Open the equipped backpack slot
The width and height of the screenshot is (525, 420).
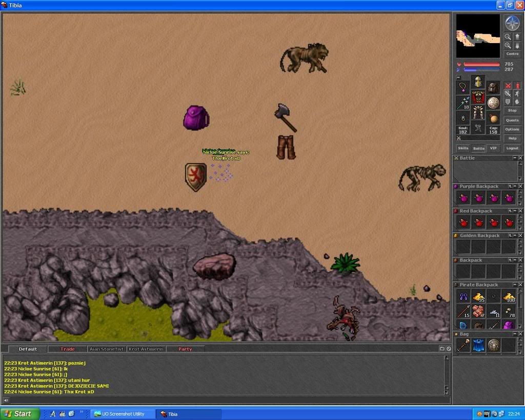click(493, 87)
